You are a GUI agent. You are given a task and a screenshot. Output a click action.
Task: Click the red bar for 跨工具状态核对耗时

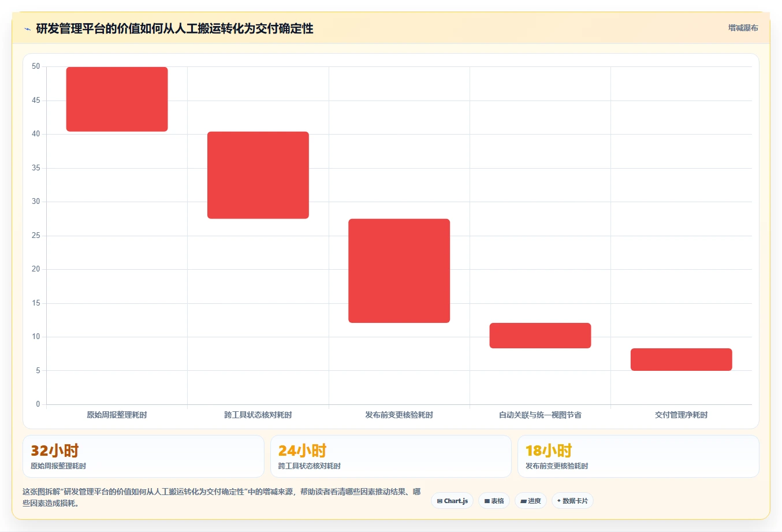pos(258,175)
